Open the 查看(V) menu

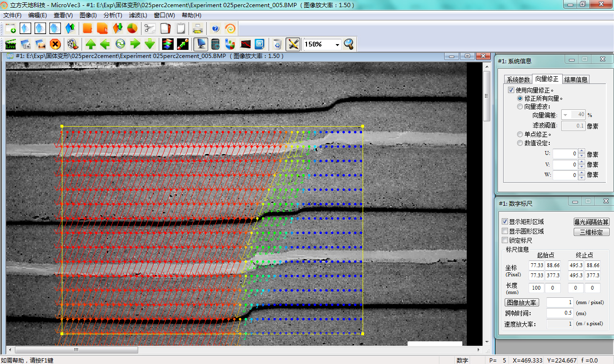coord(63,15)
